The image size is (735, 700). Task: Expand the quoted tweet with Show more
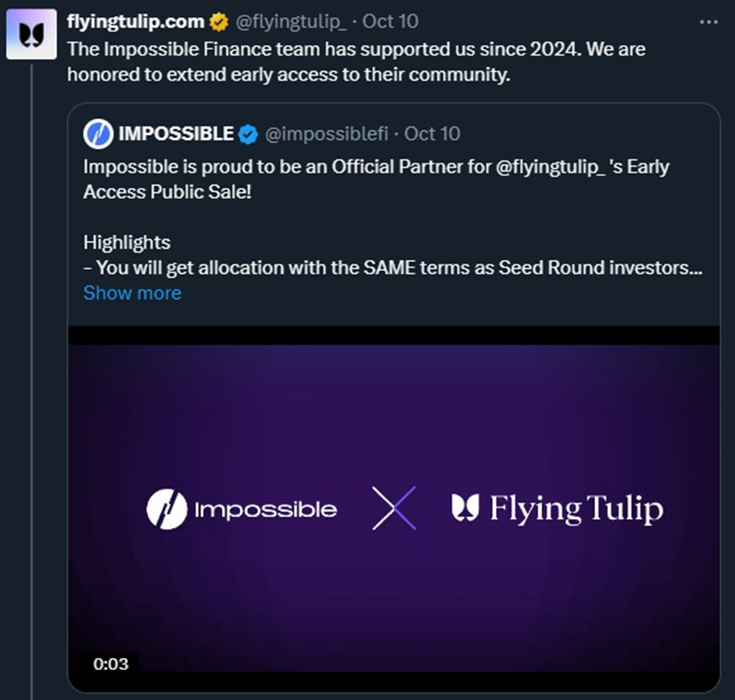pyautogui.click(x=132, y=293)
